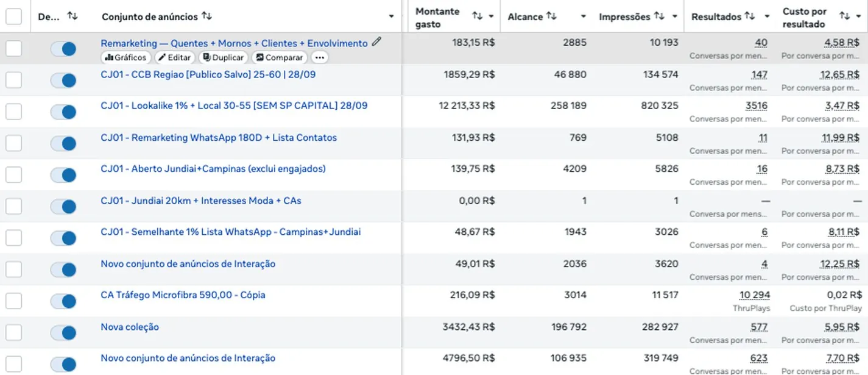Check the box for Aberto Jundiai+Campinas row

coord(13,174)
